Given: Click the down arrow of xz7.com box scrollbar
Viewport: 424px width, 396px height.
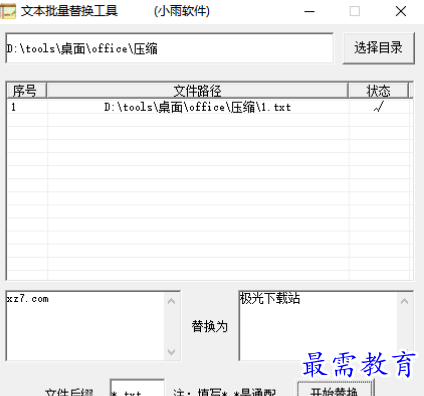Looking at the screenshot, I should 172,352.
